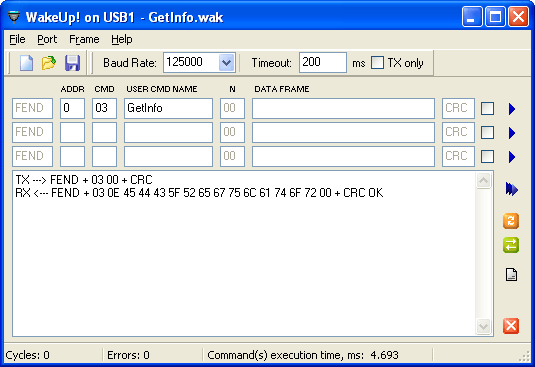
Task: Click the document log icon on right
Action: click(x=511, y=275)
